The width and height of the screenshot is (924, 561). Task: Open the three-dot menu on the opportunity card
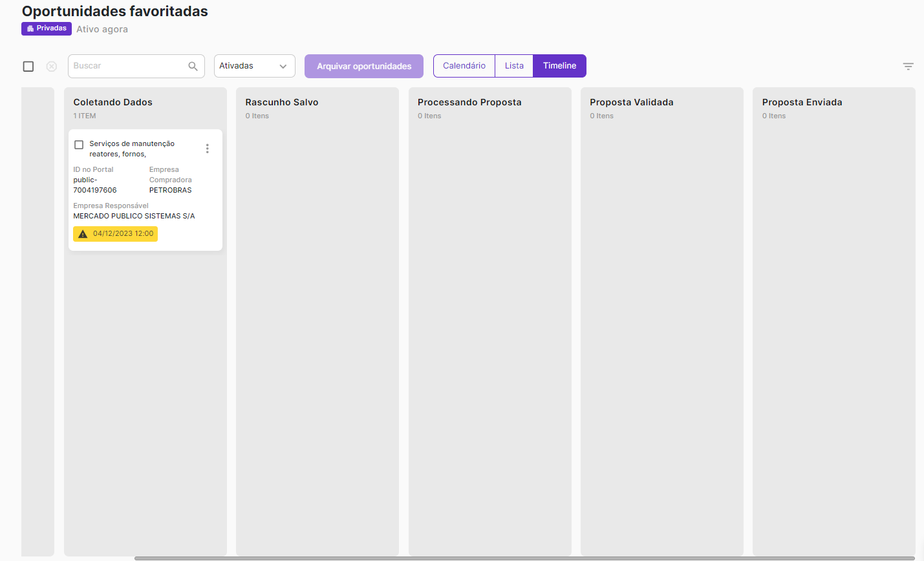pyautogui.click(x=207, y=149)
